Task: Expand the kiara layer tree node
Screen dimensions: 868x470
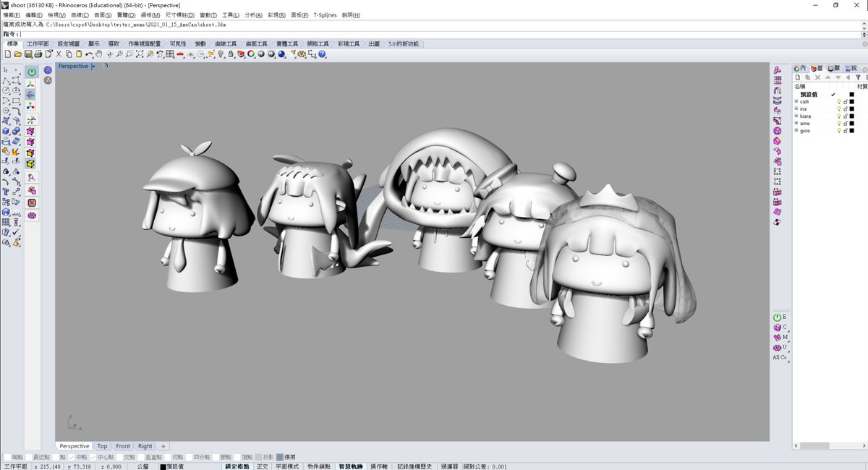Action: [x=796, y=116]
